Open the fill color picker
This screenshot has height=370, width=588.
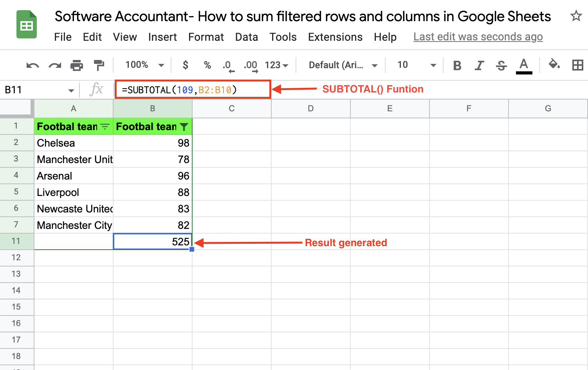554,64
